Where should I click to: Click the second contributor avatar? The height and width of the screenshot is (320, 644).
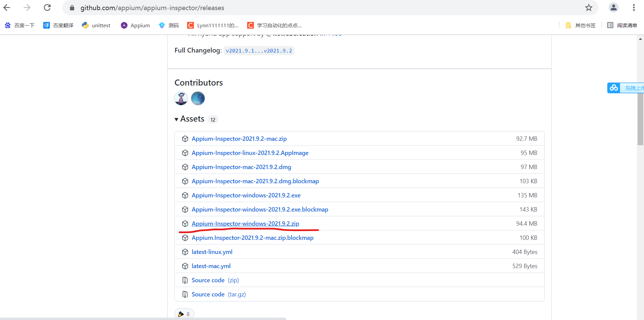tap(198, 98)
